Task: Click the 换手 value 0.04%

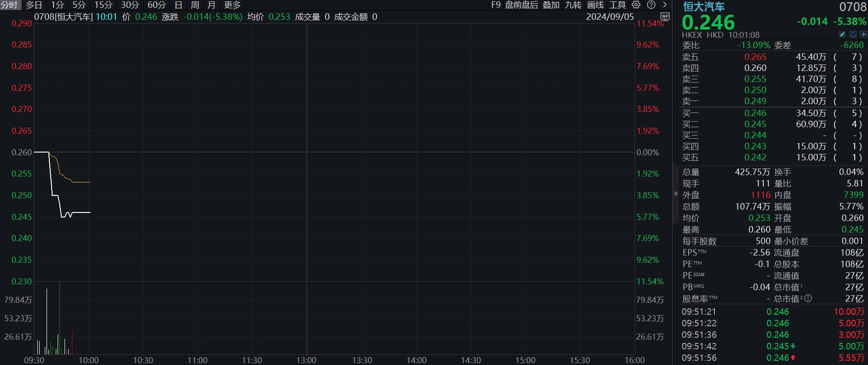Action: (851, 172)
